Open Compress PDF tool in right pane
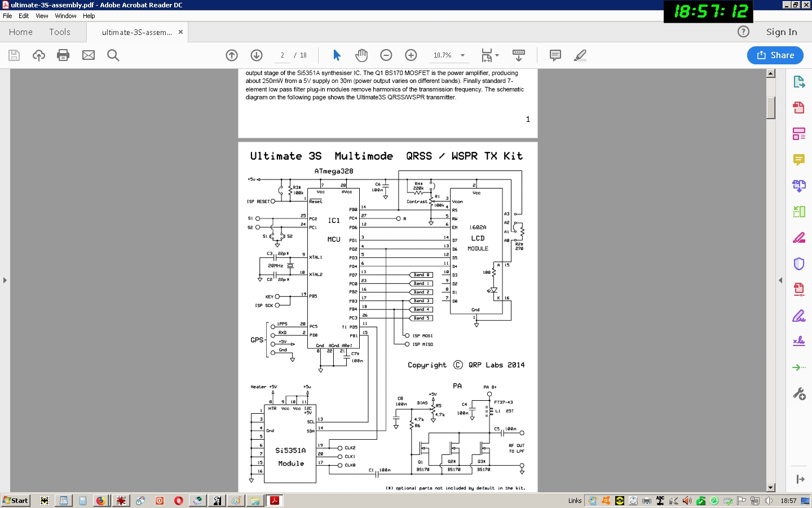The image size is (812, 508). (x=799, y=290)
